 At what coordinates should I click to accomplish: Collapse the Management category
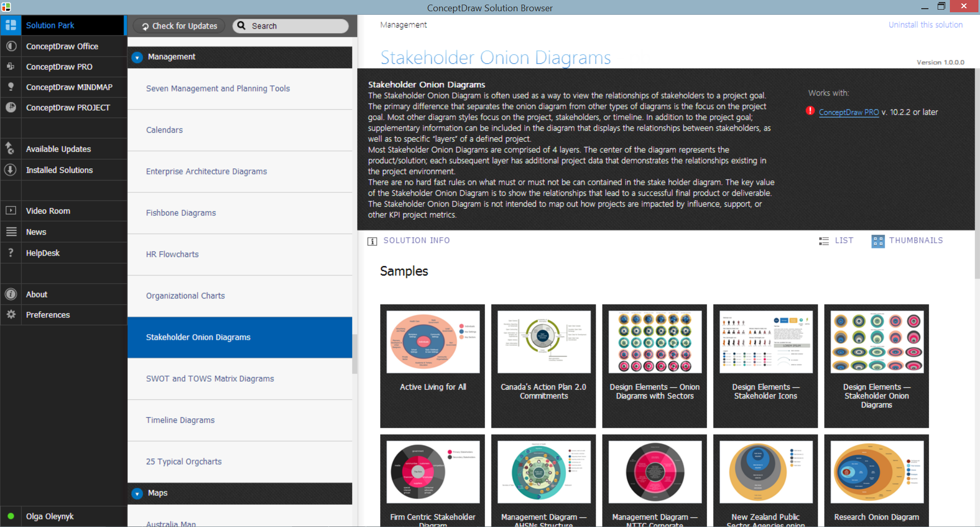pos(137,57)
